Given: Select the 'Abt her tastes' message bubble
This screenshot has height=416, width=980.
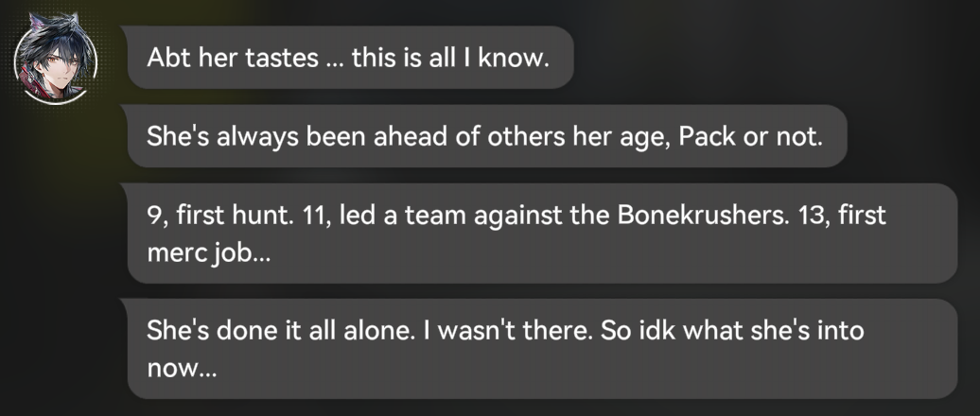Looking at the screenshot, I should pos(351,58).
